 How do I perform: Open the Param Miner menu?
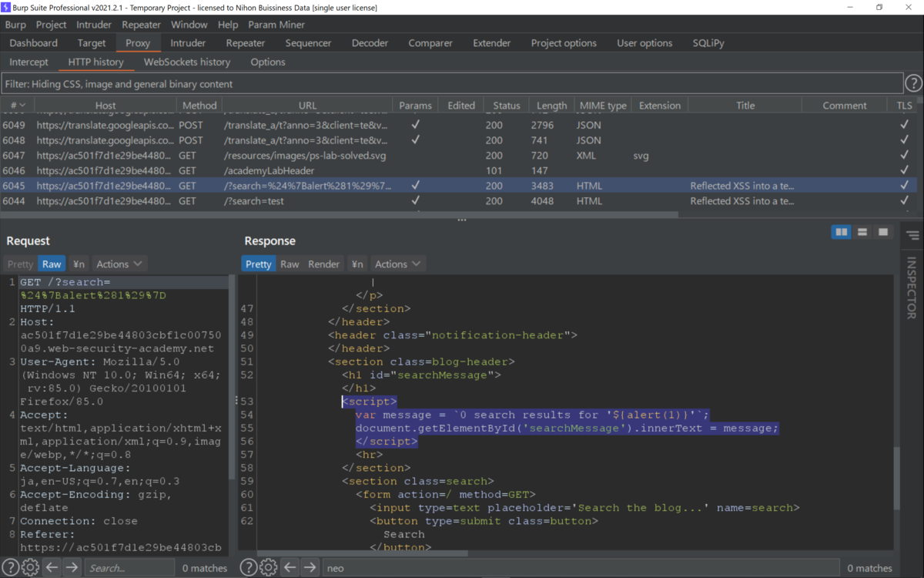276,25
